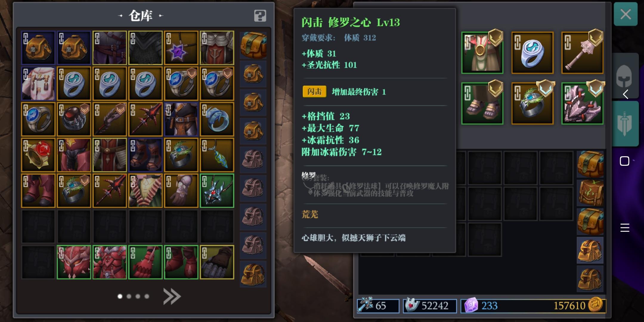The width and height of the screenshot is (644, 322).
Task: Select the equipped sandals boots slot
Action: (482, 103)
